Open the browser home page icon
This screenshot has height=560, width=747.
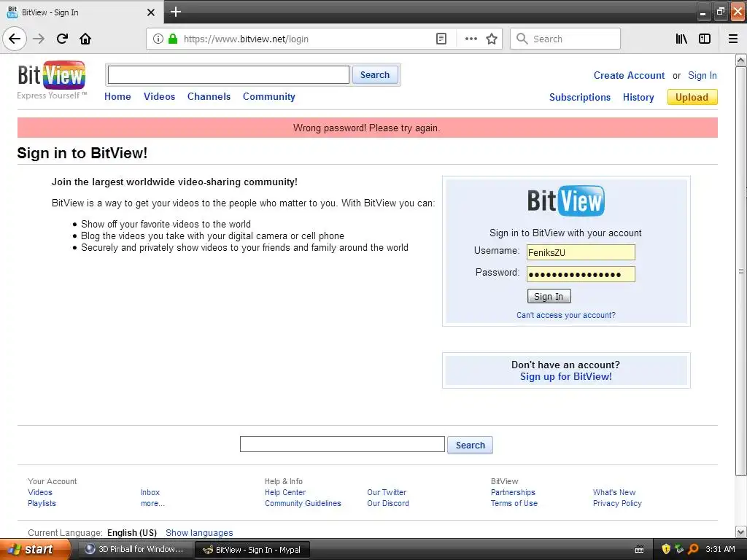[x=85, y=39]
